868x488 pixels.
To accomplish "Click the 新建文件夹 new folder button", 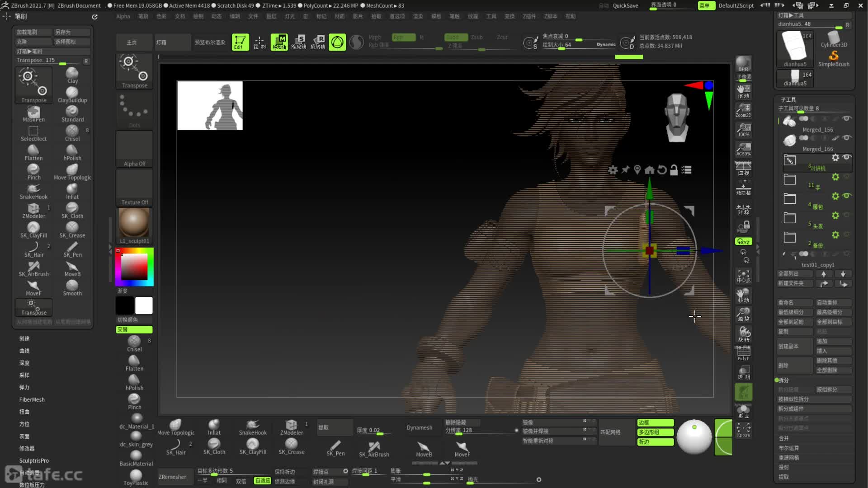I will [795, 284].
